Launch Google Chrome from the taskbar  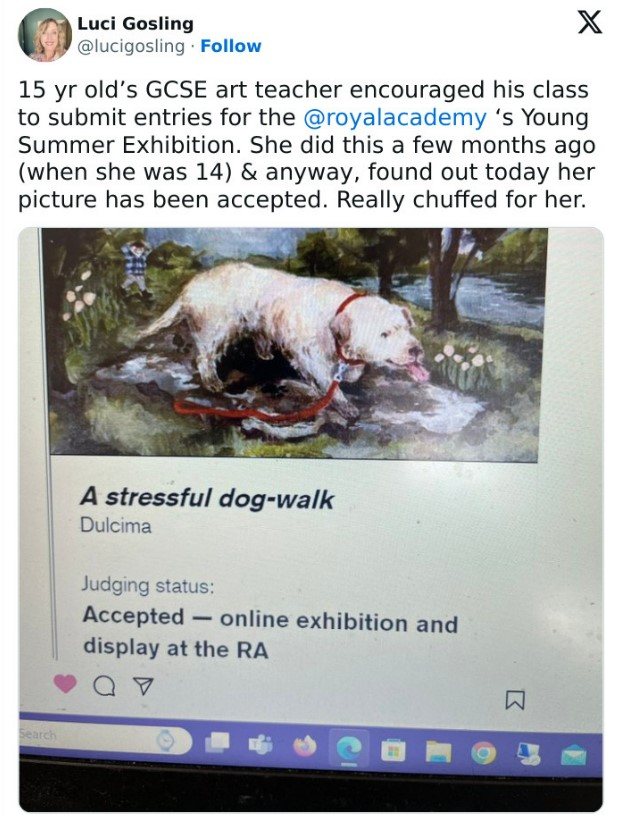[x=483, y=752]
